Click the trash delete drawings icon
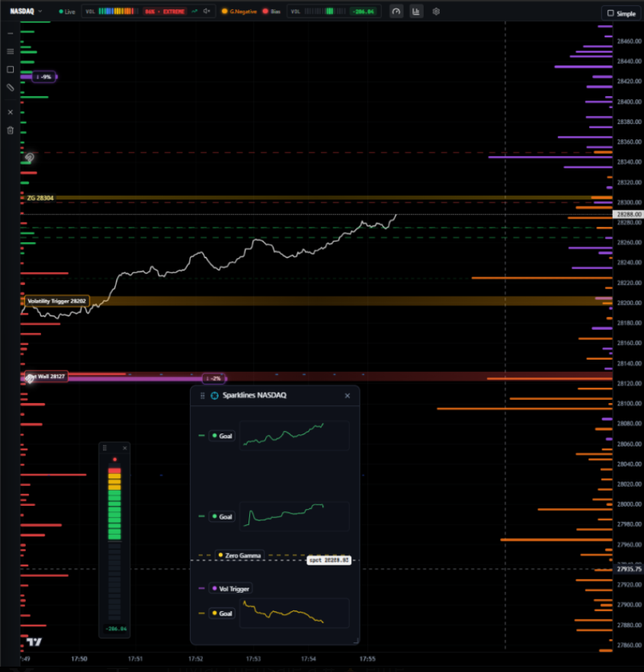 11,130
